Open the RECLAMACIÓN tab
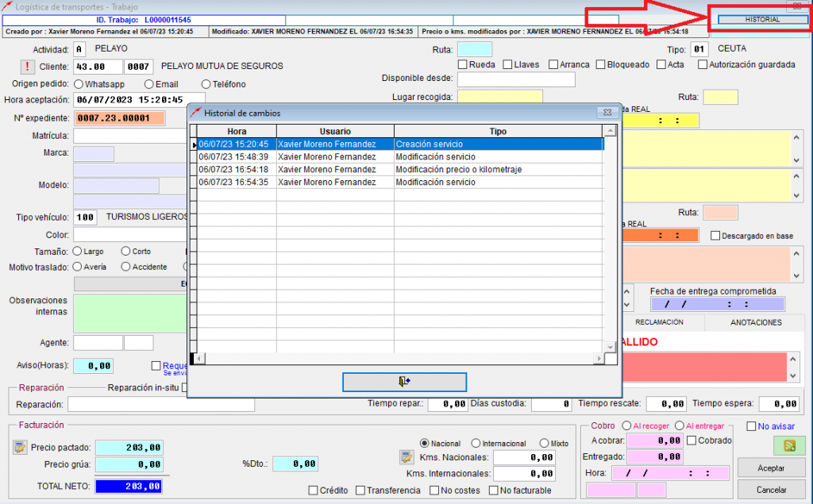813x504 pixels. [x=659, y=322]
